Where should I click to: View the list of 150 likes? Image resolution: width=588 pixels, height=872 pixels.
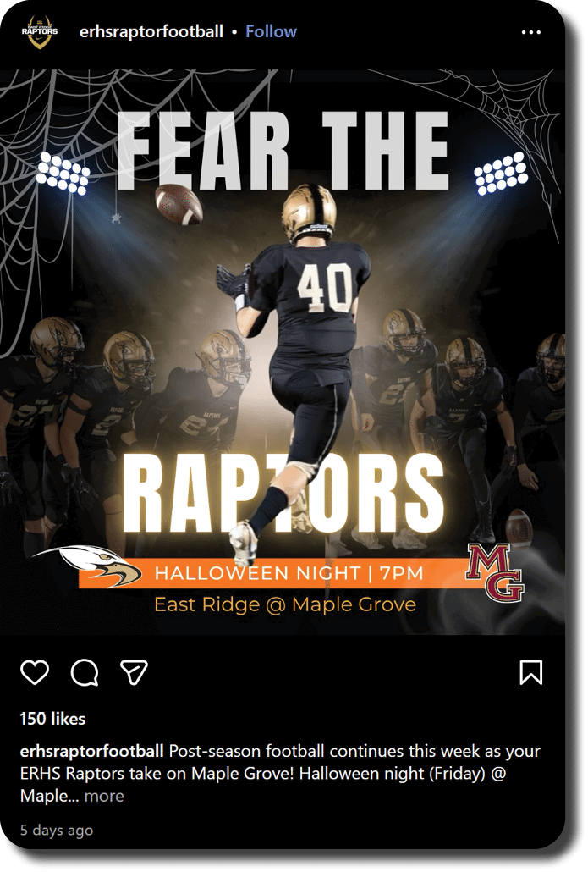point(52,719)
